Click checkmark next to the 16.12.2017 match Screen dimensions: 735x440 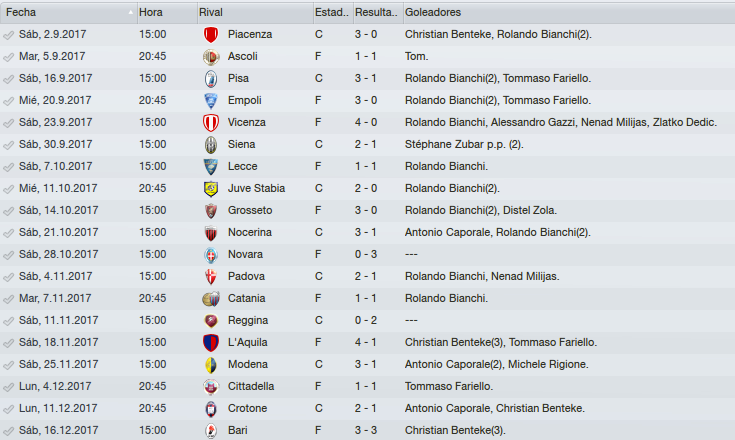pyautogui.click(x=8, y=431)
